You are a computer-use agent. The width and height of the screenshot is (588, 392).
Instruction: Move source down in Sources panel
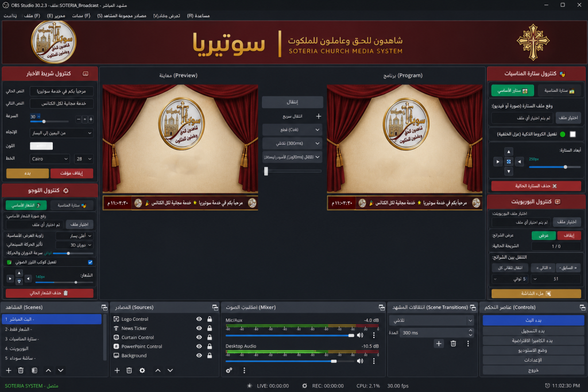pyautogui.click(x=170, y=370)
